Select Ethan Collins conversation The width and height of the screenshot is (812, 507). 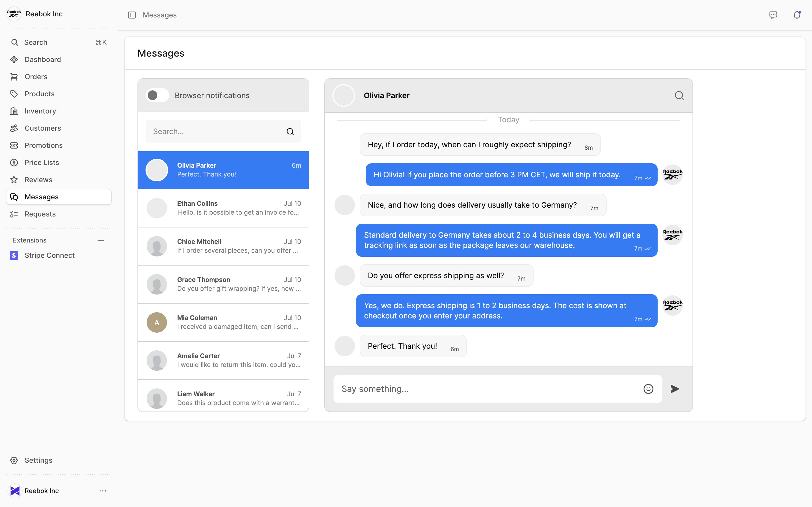[x=223, y=208]
